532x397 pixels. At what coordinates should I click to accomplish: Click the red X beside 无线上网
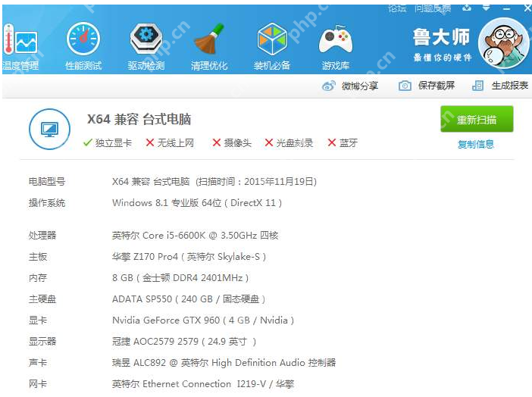(x=150, y=142)
